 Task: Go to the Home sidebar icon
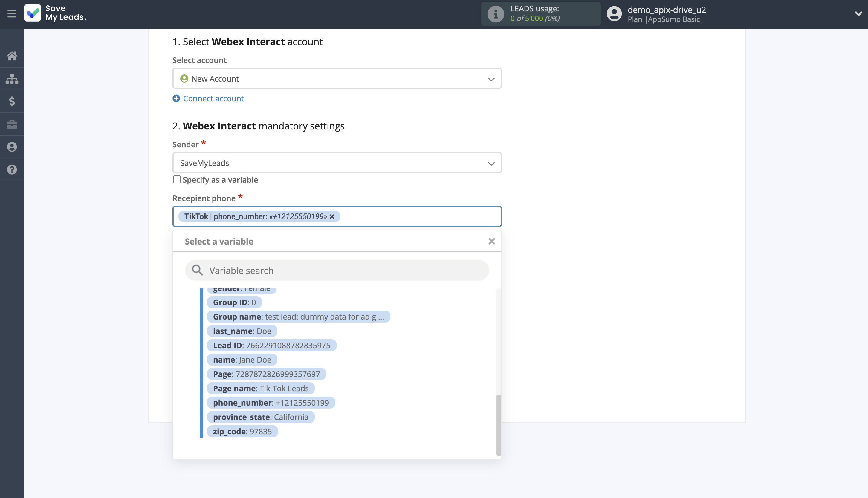12,56
